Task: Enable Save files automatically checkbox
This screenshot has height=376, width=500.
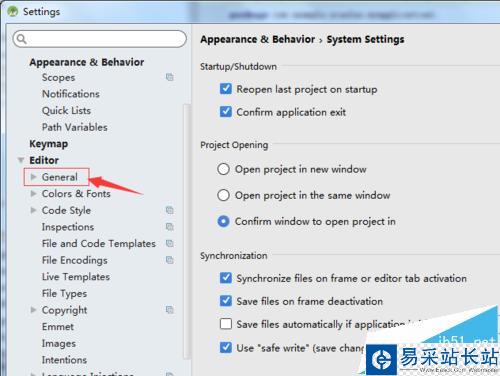Action: tap(226, 324)
